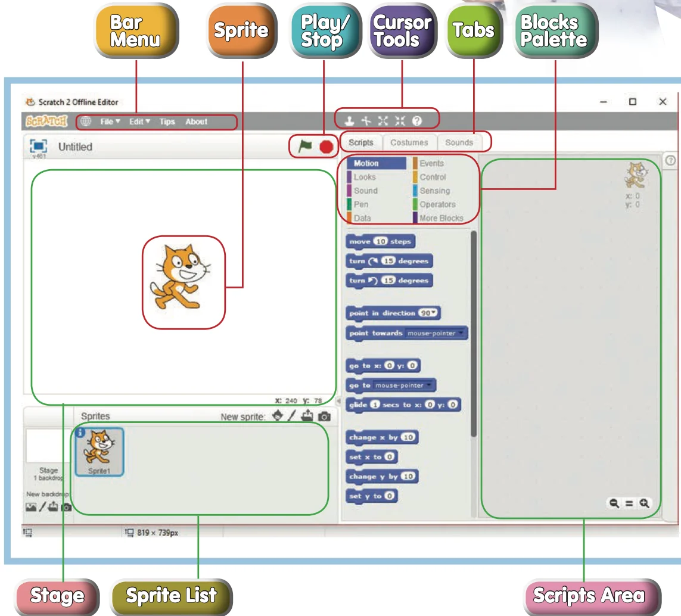This screenshot has width=681, height=616.
Task: Open the File menu
Action: 110,122
